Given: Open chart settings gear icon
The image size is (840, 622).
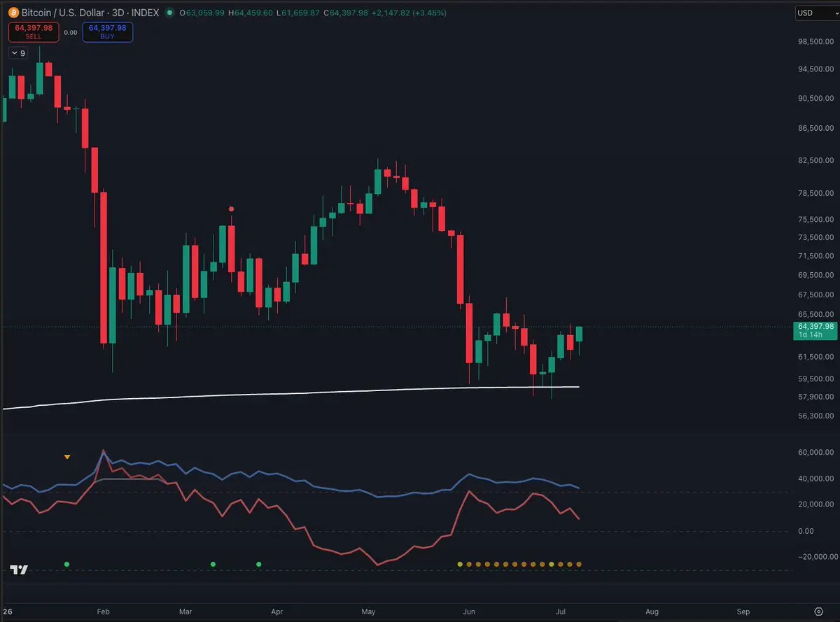Looking at the screenshot, I should [818, 611].
